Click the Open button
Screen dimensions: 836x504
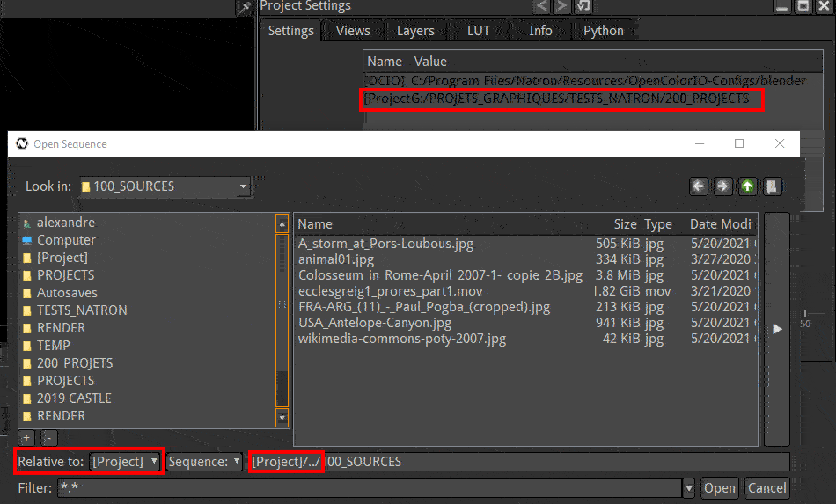[x=719, y=488]
